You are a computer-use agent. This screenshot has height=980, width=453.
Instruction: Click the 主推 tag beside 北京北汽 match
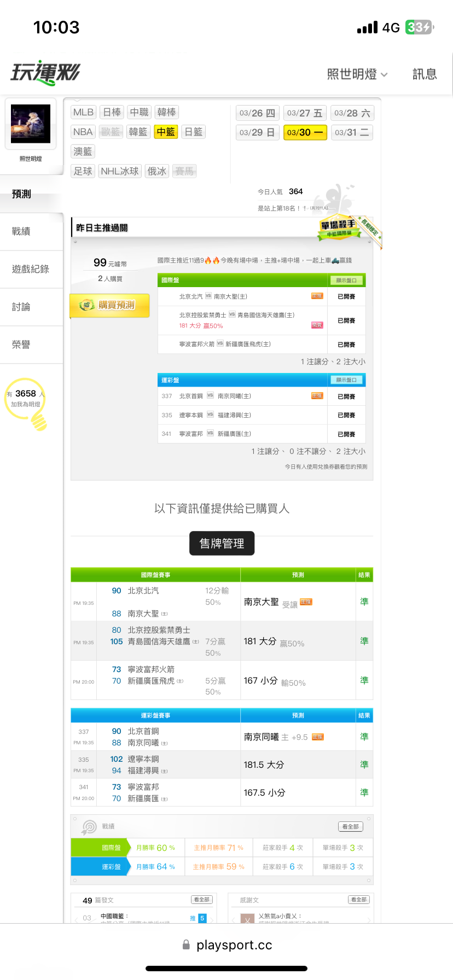(317, 296)
